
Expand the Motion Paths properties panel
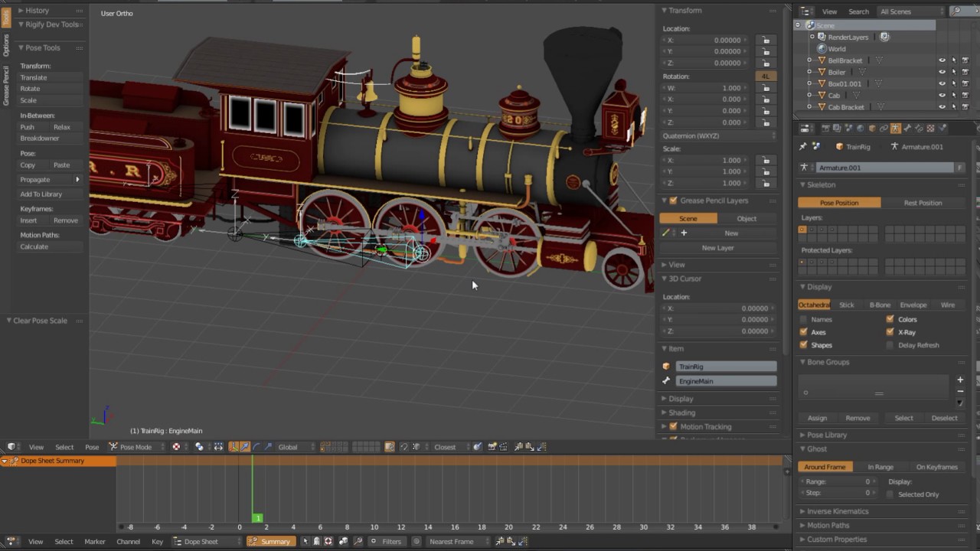(828, 525)
